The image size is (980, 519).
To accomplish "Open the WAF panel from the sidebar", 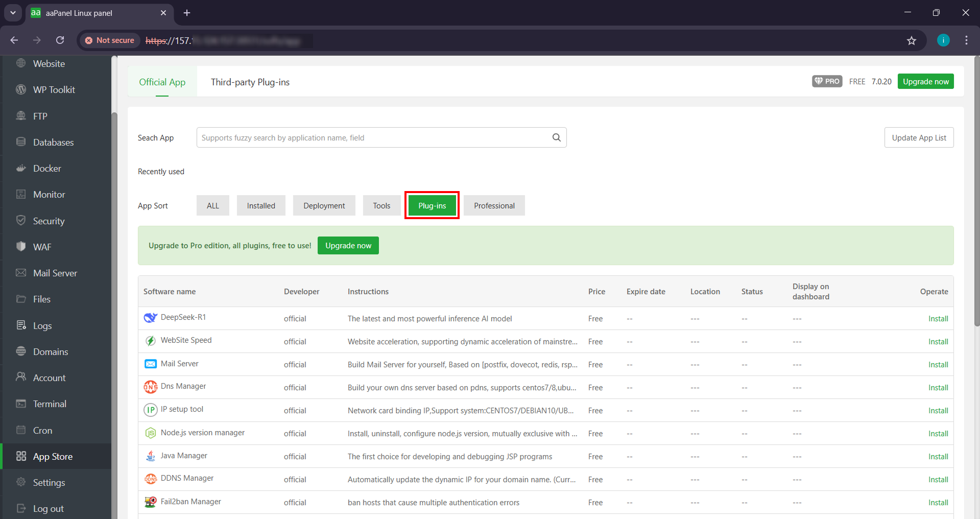I will click(41, 247).
